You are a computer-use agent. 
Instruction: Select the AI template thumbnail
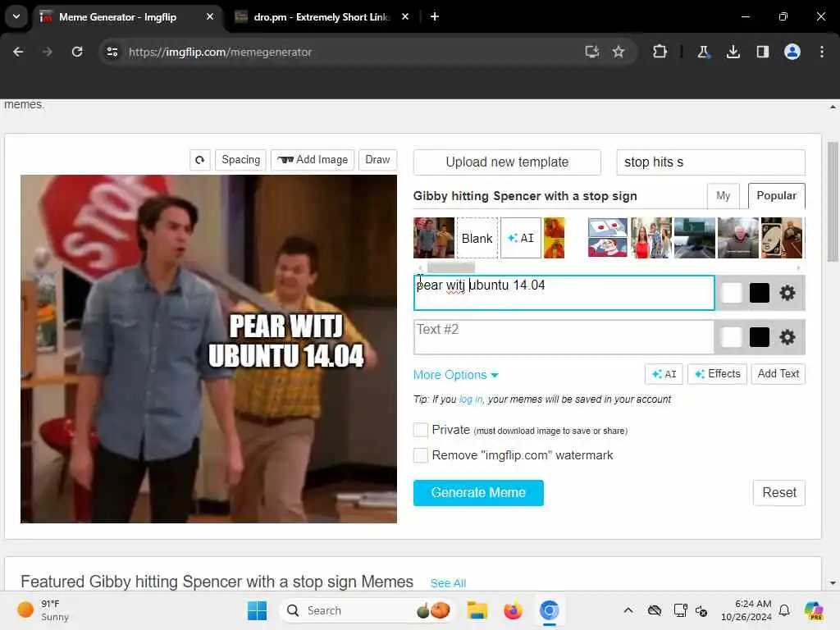click(521, 238)
